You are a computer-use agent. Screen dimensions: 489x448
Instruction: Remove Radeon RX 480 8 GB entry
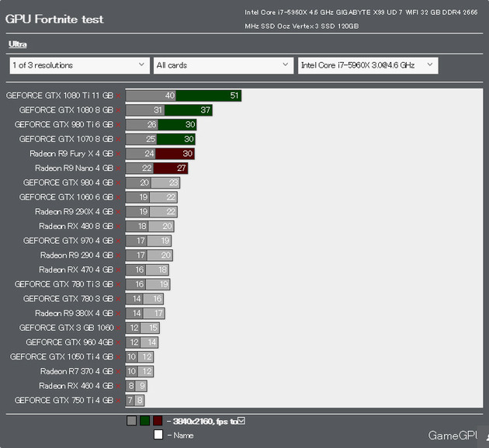click(119, 227)
